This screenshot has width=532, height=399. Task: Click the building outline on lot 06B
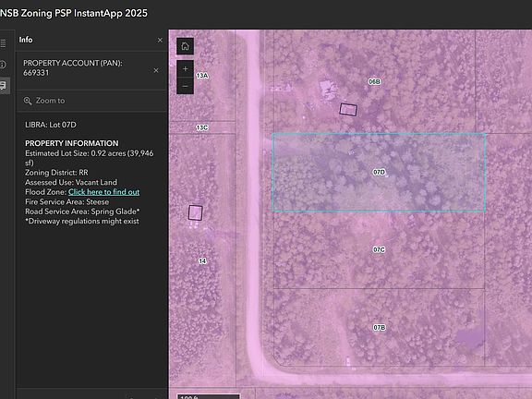[348, 110]
